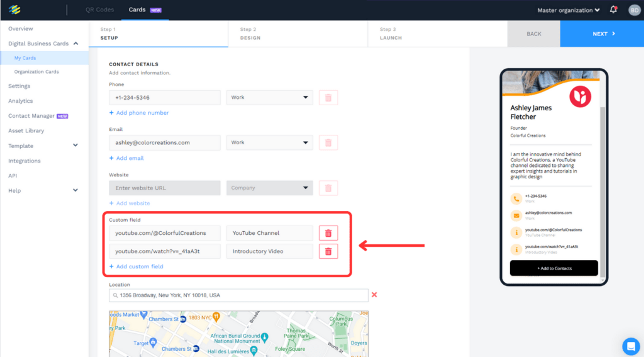Click the NEXT button
644x357 pixels.
coord(602,34)
